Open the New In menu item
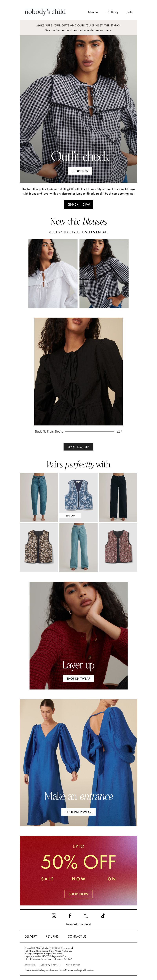 click(x=93, y=12)
